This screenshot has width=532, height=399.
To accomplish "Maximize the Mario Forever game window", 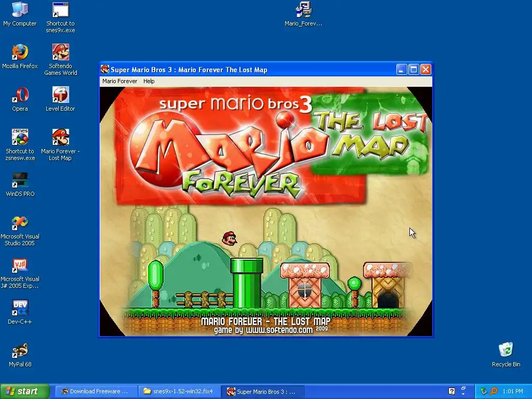I will (414, 70).
